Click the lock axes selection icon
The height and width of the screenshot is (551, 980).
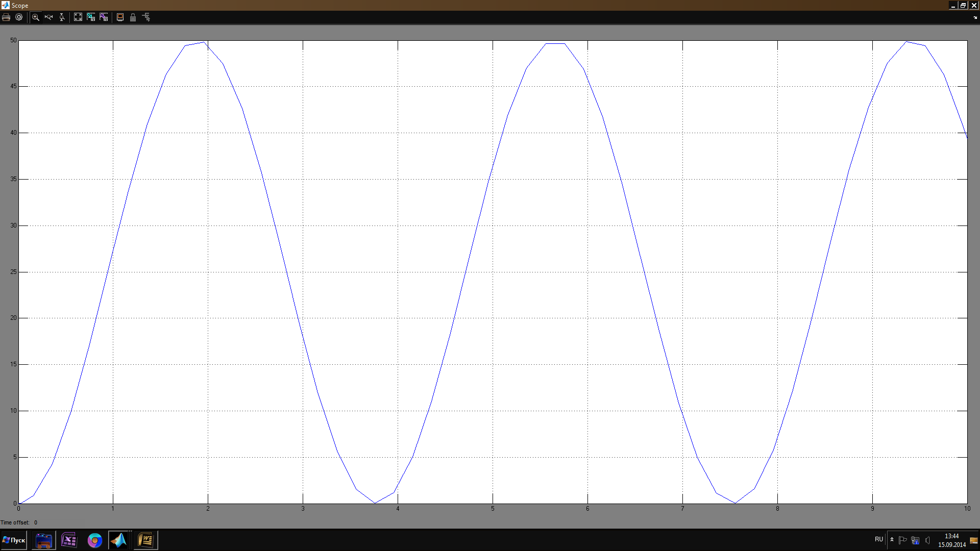[133, 17]
